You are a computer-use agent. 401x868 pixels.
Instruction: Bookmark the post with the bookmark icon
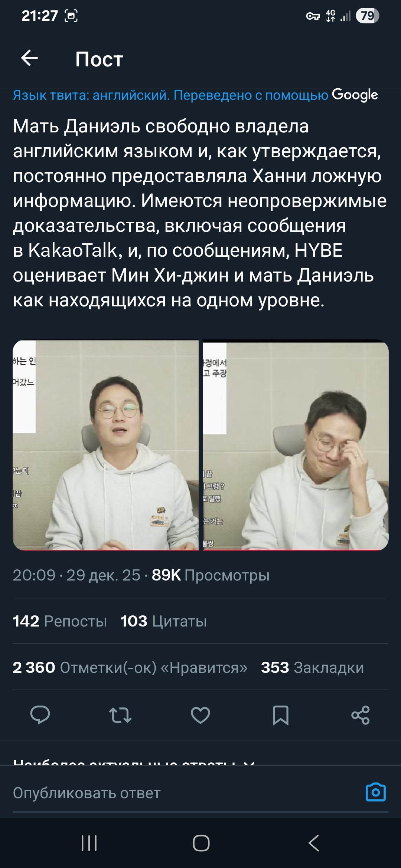281,715
